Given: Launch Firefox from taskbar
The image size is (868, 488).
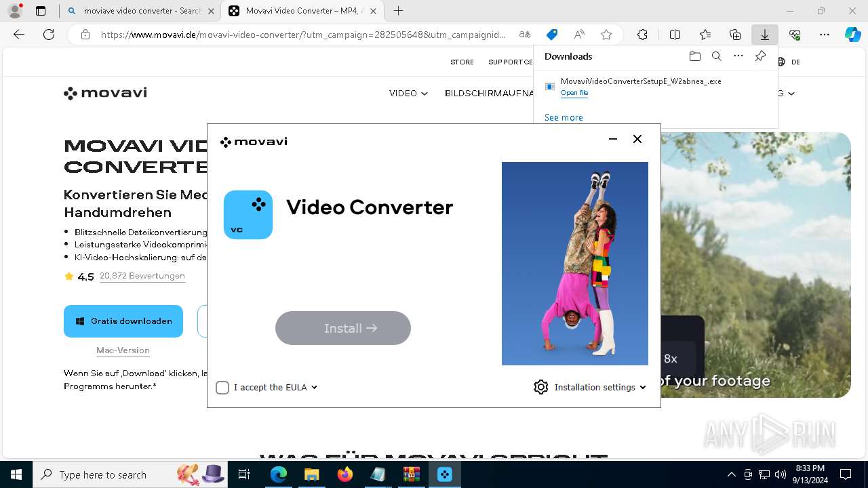Looking at the screenshot, I should coord(345,474).
